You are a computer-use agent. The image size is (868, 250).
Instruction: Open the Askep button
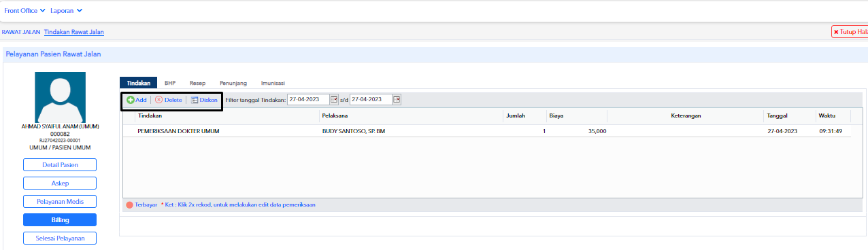coord(60,183)
